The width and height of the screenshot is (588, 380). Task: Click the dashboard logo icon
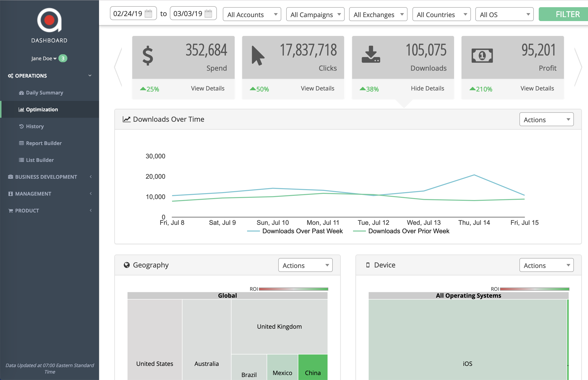click(49, 20)
